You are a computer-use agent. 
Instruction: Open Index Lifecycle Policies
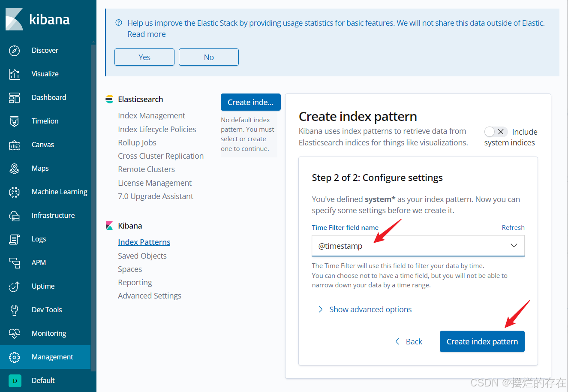[157, 129]
